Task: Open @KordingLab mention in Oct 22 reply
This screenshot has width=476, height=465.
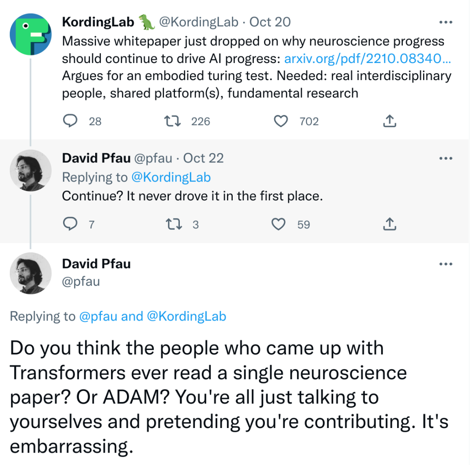Action: pos(171,177)
